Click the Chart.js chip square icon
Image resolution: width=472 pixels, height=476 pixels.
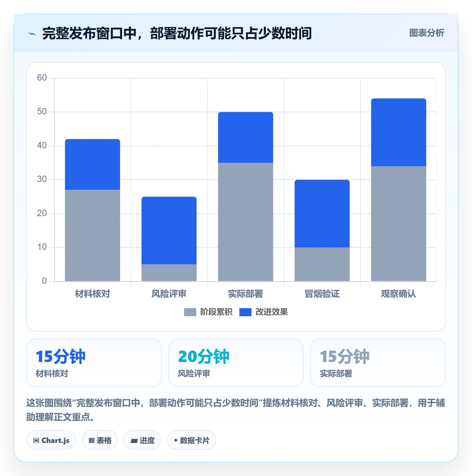[x=36, y=441]
